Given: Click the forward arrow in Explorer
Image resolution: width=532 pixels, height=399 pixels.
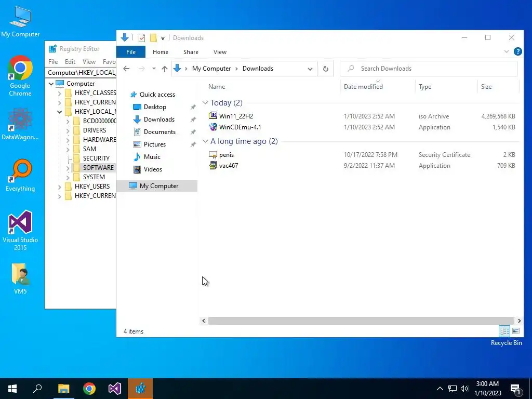Looking at the screenshot, I should pyautogui.click(x=141, y=69).
